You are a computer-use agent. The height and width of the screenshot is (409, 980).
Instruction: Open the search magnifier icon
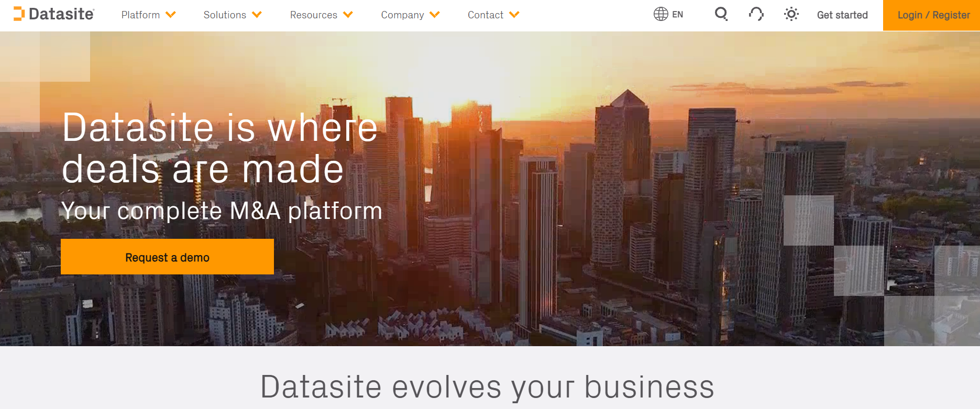[721, 14]
